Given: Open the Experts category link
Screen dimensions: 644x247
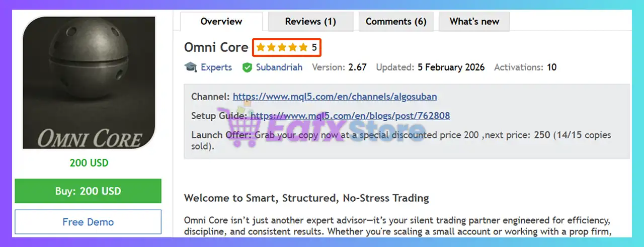Looking at the screenshot, I should click(216, 67).
